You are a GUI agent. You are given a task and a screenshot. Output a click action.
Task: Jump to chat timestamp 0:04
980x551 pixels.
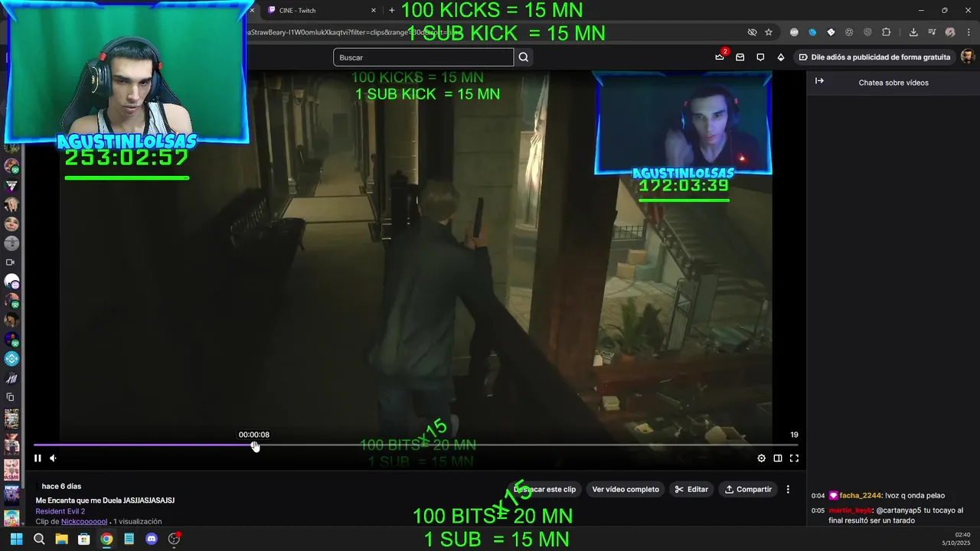coord(818,496)
